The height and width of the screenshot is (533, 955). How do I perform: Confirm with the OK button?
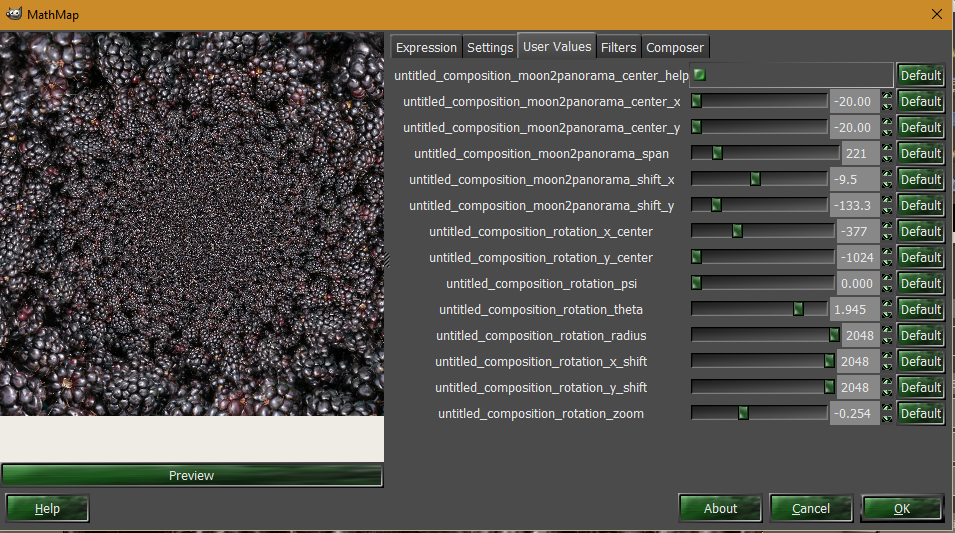[x=902, y=509]
